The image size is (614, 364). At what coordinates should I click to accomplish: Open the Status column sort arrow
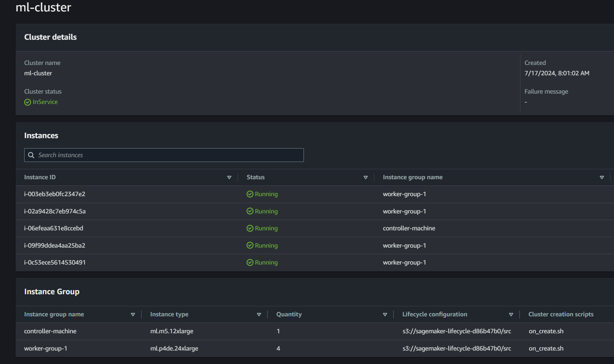[365, 178]
